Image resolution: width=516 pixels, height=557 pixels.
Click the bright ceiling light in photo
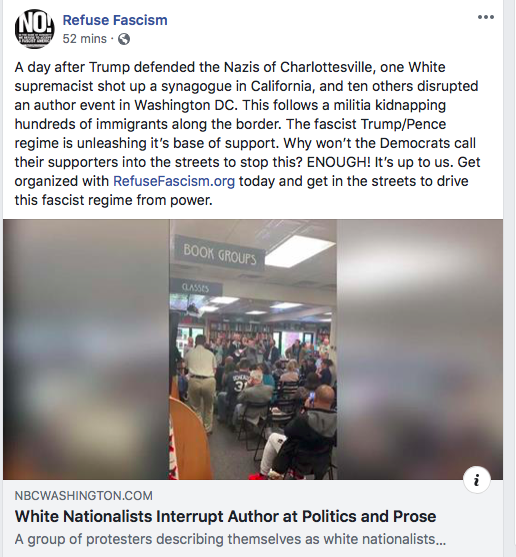pos(300,250)
